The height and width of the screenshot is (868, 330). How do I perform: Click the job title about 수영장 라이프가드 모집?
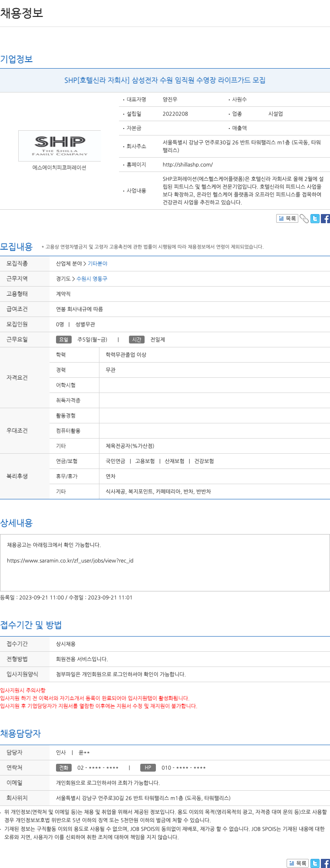click(165, 80)
